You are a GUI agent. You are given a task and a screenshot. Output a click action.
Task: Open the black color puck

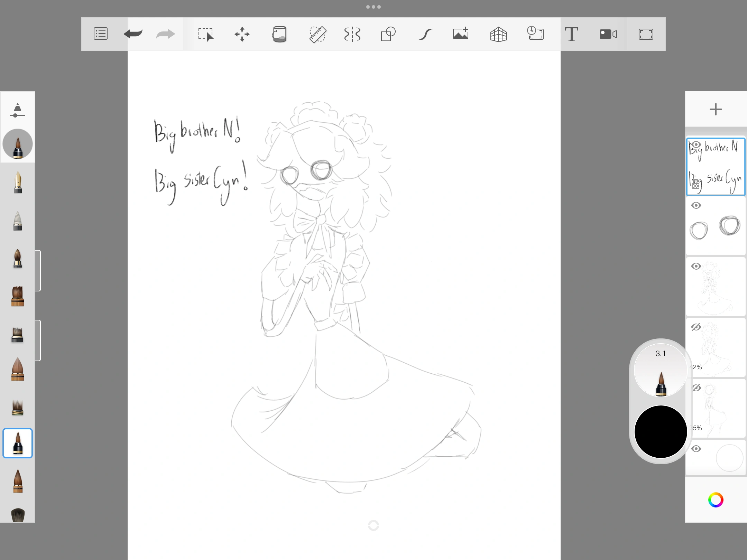[x=661, y=431]
